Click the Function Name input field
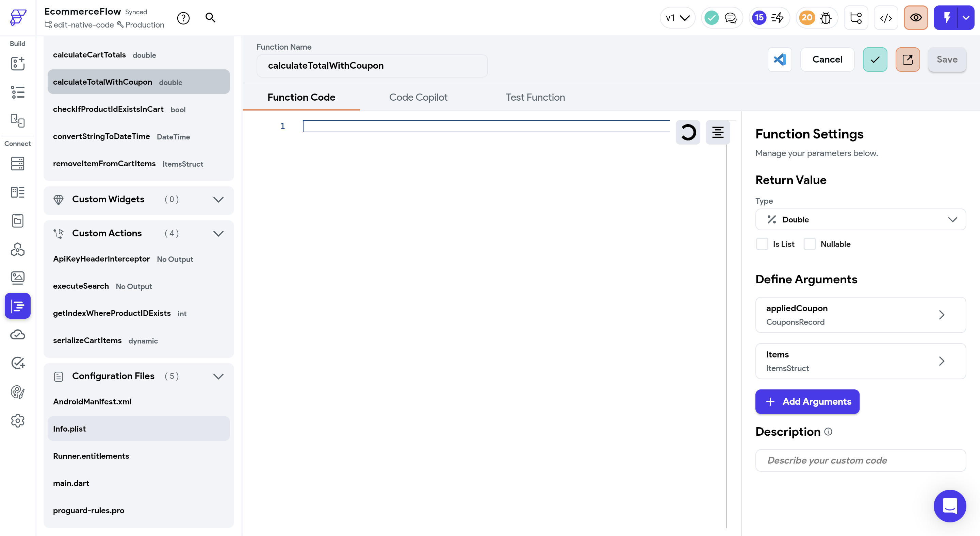The height and width of the screenshot is (536, 980). click(372, 65)
